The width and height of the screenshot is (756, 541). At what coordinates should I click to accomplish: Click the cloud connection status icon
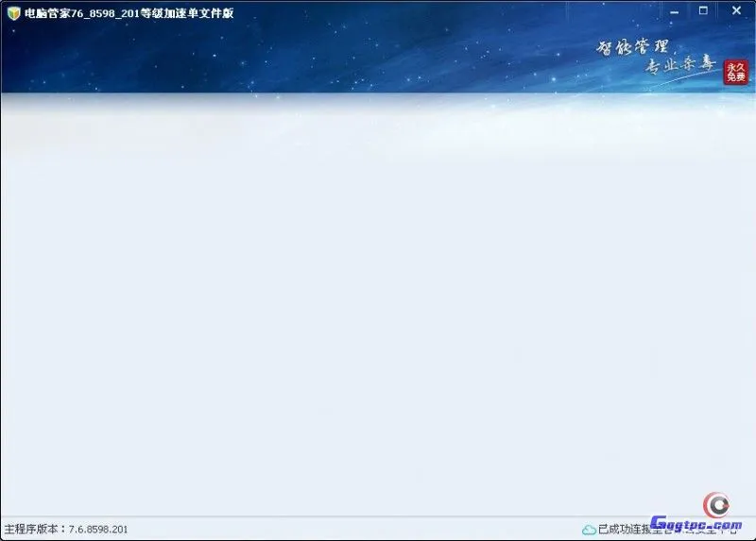(x=589, y=530)
